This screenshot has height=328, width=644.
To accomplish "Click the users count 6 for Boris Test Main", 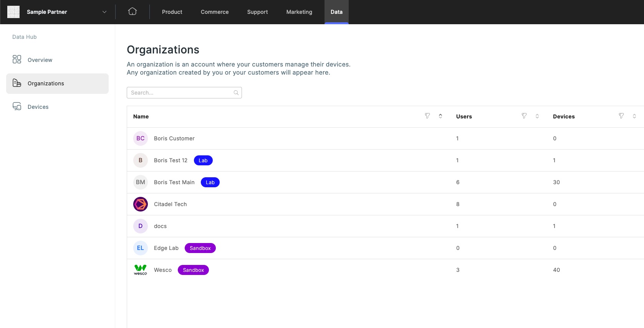I will [458, 182].
